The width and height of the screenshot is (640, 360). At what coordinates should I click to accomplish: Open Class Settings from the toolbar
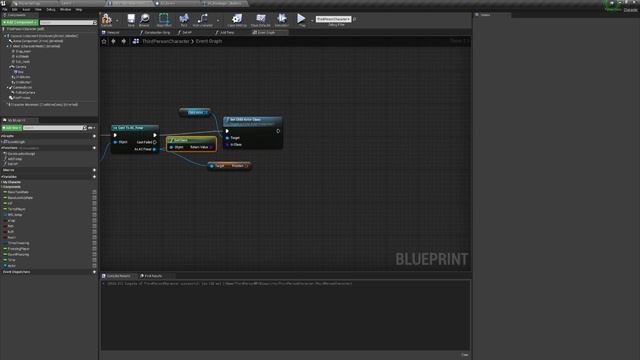coord(237,19)
